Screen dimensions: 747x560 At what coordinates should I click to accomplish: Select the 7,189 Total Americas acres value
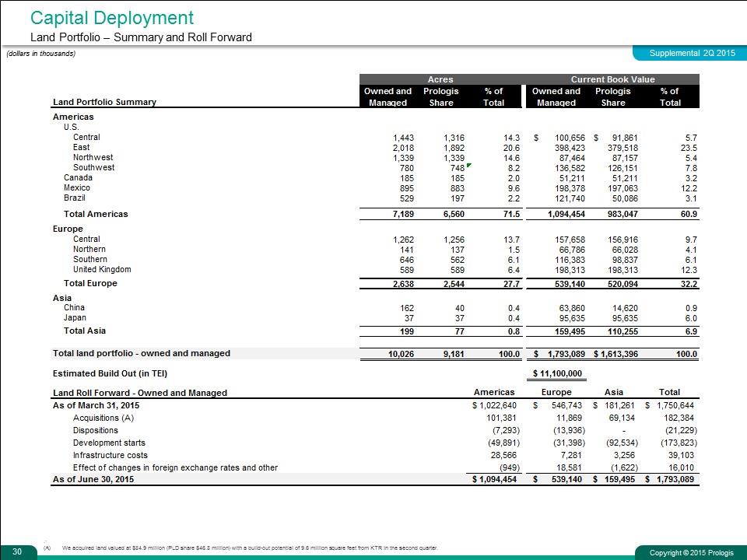tap(403, 215)
